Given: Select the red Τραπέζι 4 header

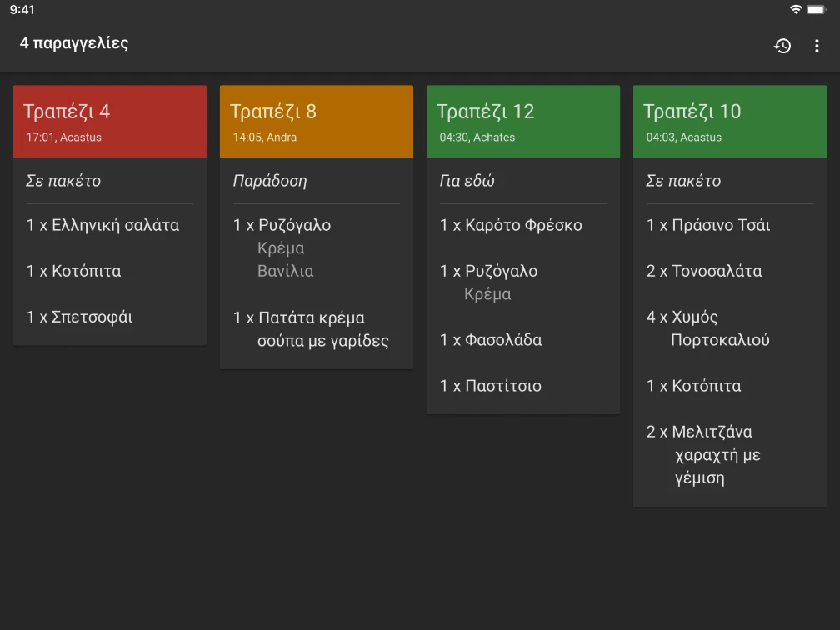Looking at the screenshot, I should coord(110,121).
